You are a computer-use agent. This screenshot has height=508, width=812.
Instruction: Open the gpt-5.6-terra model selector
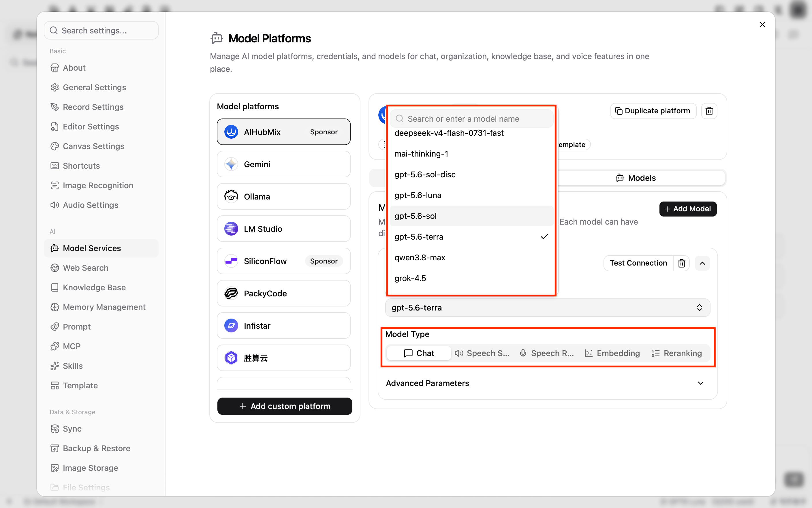tap(548, 307)
